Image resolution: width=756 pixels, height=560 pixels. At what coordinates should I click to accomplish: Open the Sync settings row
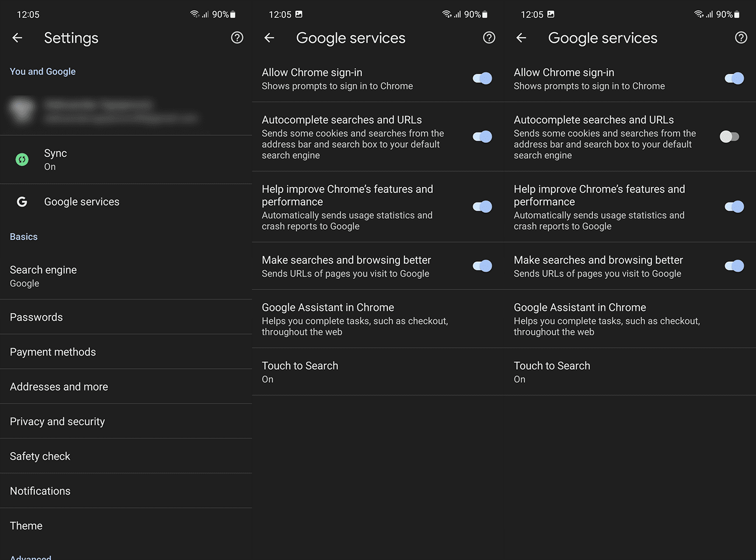(x=126, y=160)
